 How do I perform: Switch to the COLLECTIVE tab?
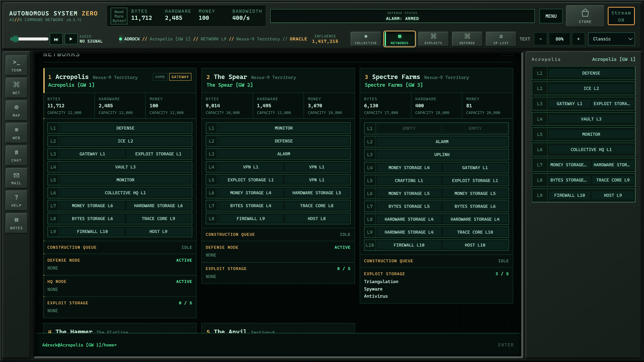pyautogui.click(x=365, y=39)
